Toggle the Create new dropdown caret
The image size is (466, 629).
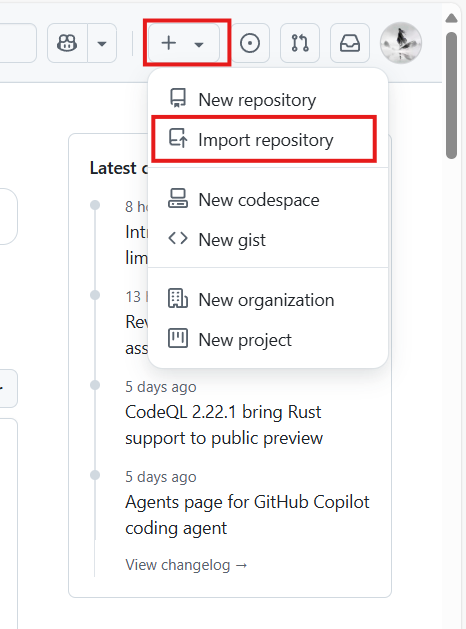click(199, 44)
